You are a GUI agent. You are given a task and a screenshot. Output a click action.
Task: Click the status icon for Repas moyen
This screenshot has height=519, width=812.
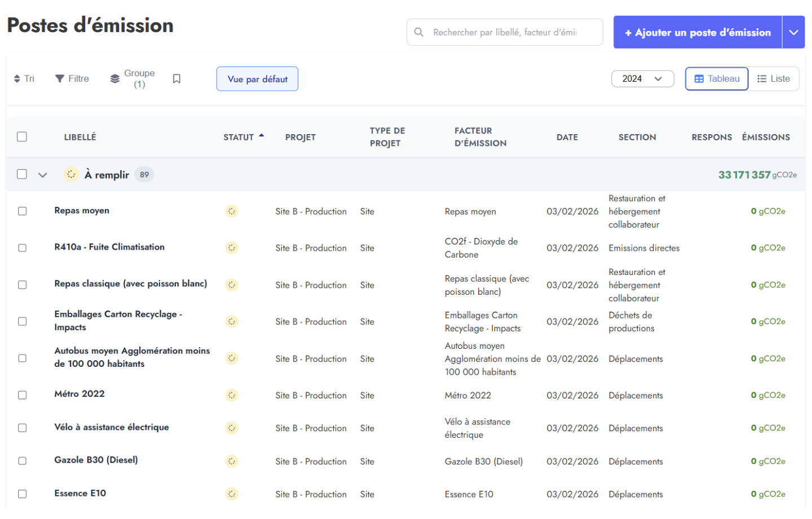pyautogui.click(x=232, y=211)
